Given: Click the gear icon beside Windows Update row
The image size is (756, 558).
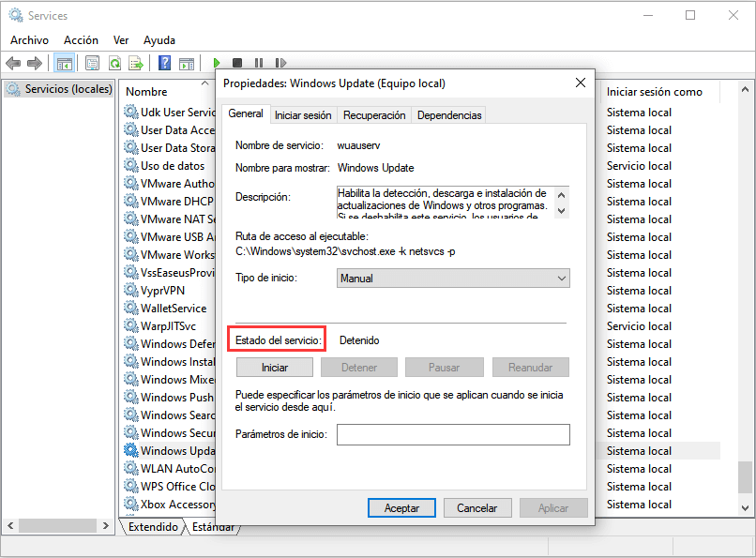Looking at the screenshot, I should tap(130, 450).
